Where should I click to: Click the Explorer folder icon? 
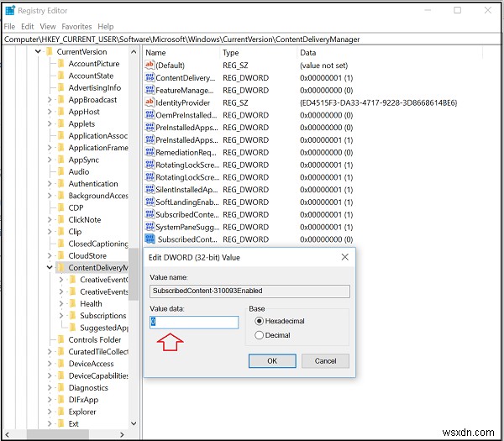pos(60,412)
